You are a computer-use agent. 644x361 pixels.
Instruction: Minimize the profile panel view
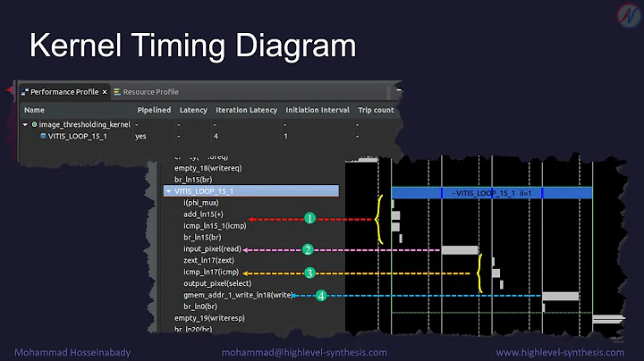[x=398, y=90]
